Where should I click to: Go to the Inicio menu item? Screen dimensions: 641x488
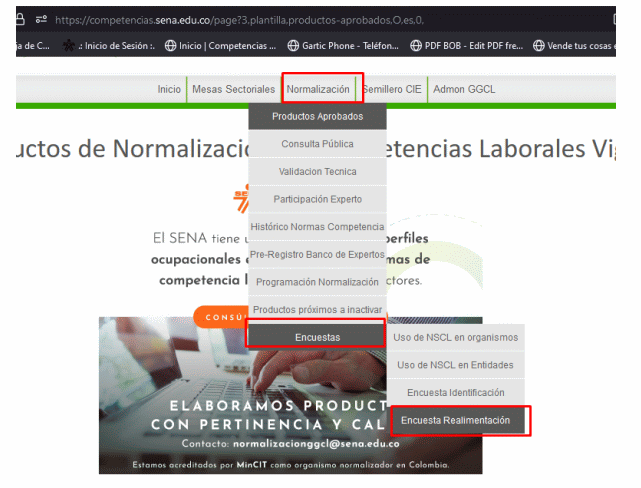[169, 90]
